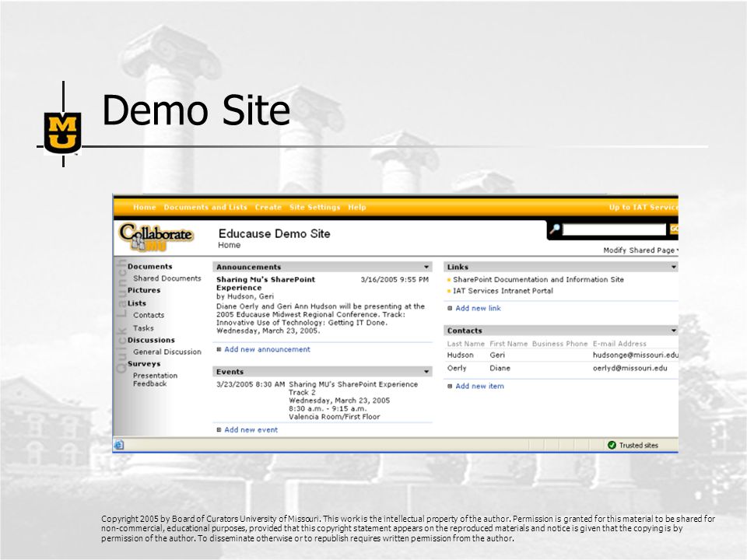Click the Trusted sites green check icon
This screenshot has height=560, width=747.
coord(612,445)
